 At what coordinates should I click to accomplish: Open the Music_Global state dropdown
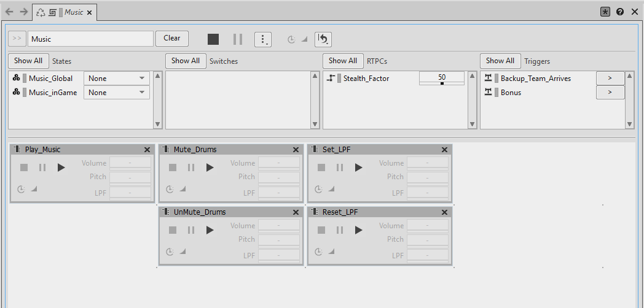pyautogui.click(x=117, y=79)
